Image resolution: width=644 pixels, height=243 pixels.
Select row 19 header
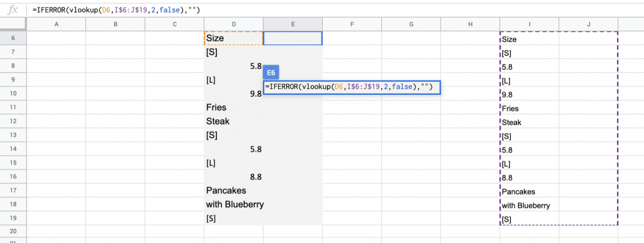tap(13, 218)
